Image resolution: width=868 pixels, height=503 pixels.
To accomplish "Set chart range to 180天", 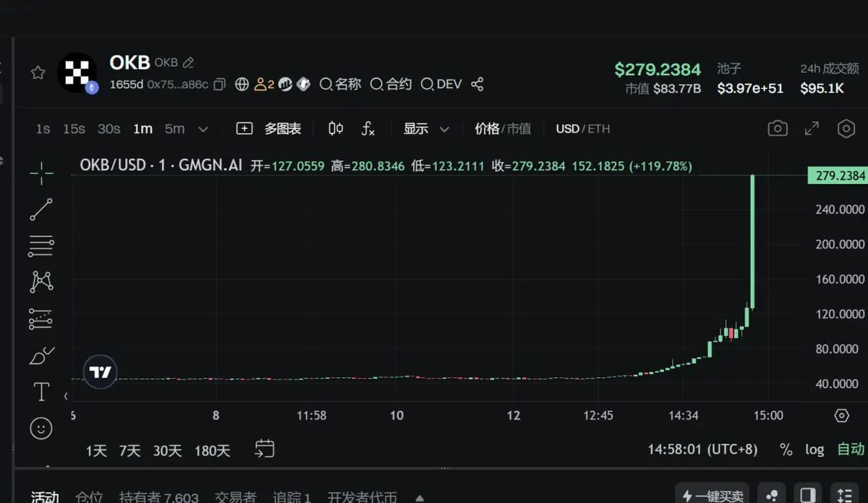I will coord(212,451).
